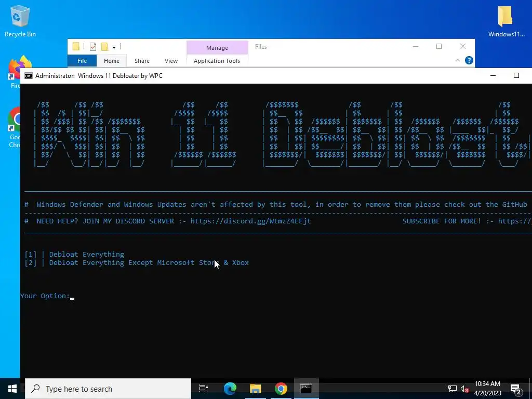
Task: Minimize the File Explorer window
Action: pyautogui.click(x=416, y=46)
